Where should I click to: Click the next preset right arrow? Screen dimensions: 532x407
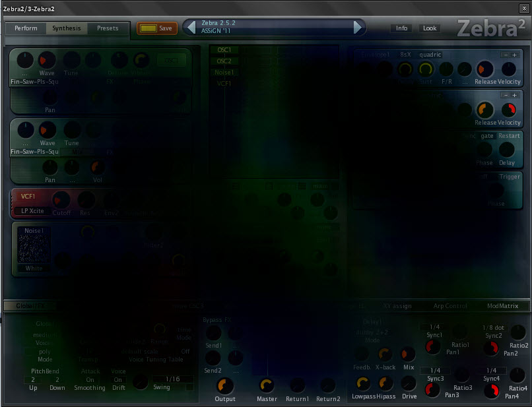coord(358,27)
